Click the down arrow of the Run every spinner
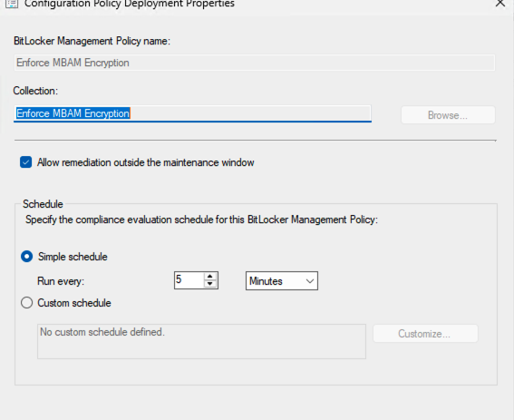 [209, 284]
